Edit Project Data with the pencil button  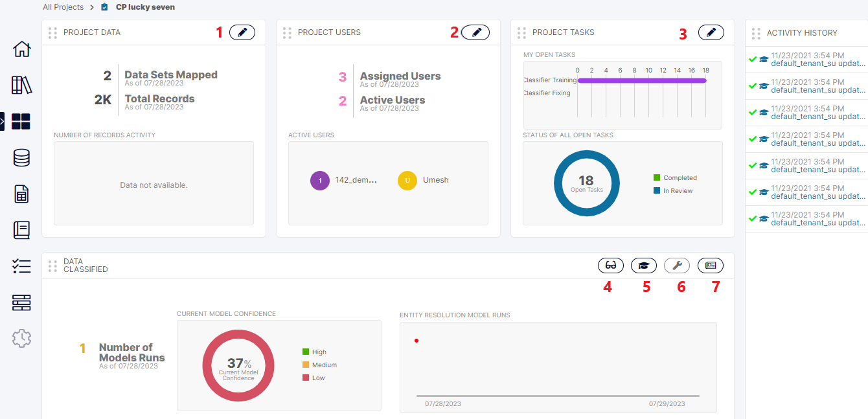click(242, 32)
